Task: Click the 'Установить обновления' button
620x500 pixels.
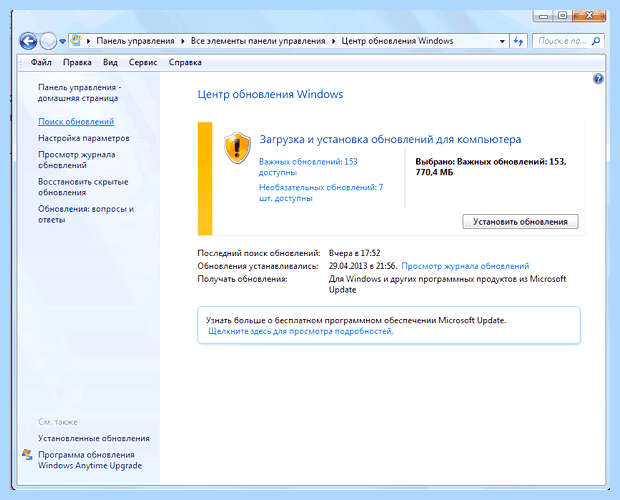Action: [520, 222]
